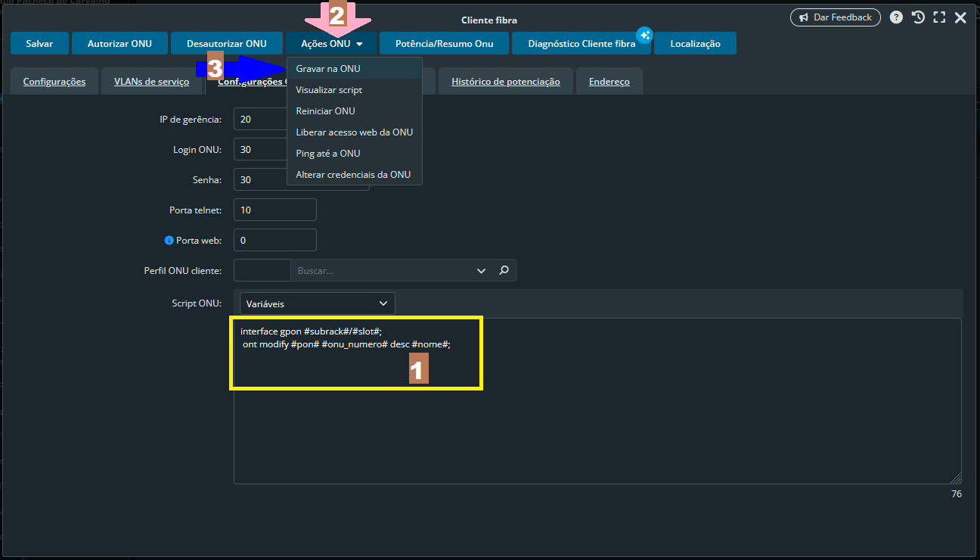Click the search magnifier in Perfil ONU

[504, 270]
